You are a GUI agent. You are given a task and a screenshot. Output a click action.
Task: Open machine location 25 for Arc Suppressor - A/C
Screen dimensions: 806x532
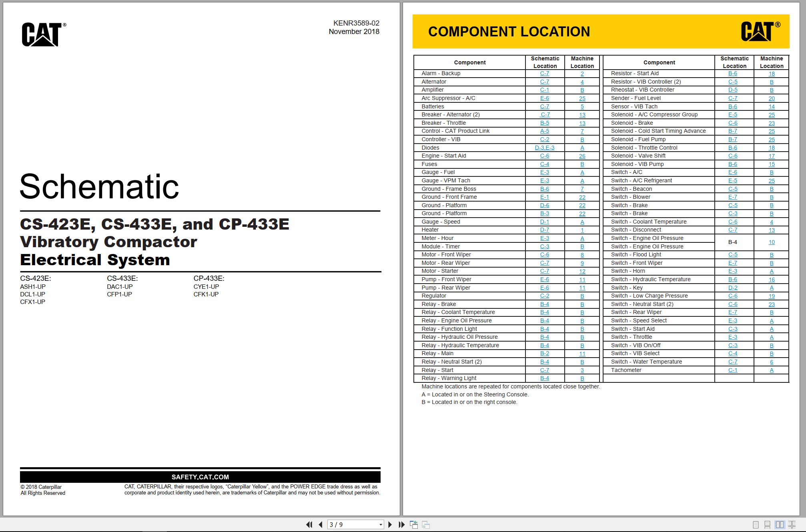[x=582, y=98]
